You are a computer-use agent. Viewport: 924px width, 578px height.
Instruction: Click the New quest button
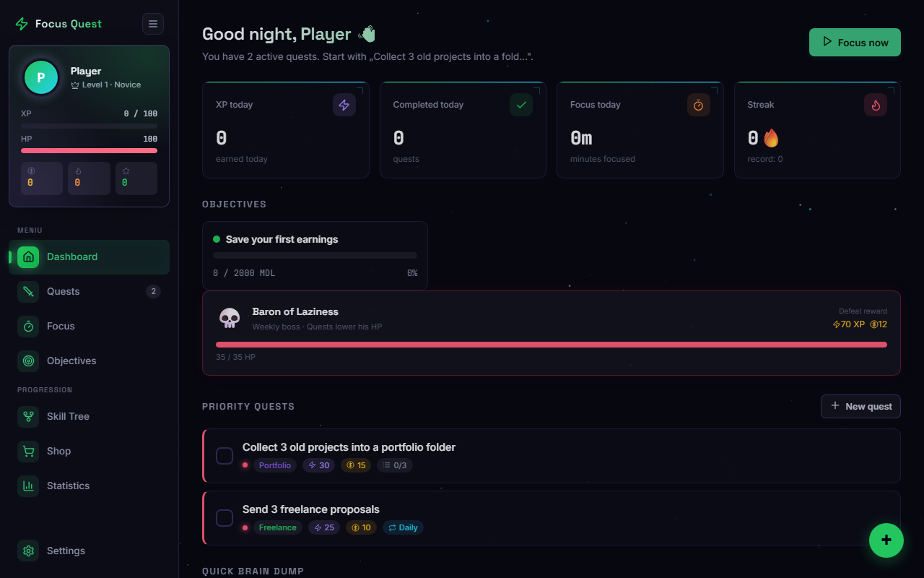(860, 406)
